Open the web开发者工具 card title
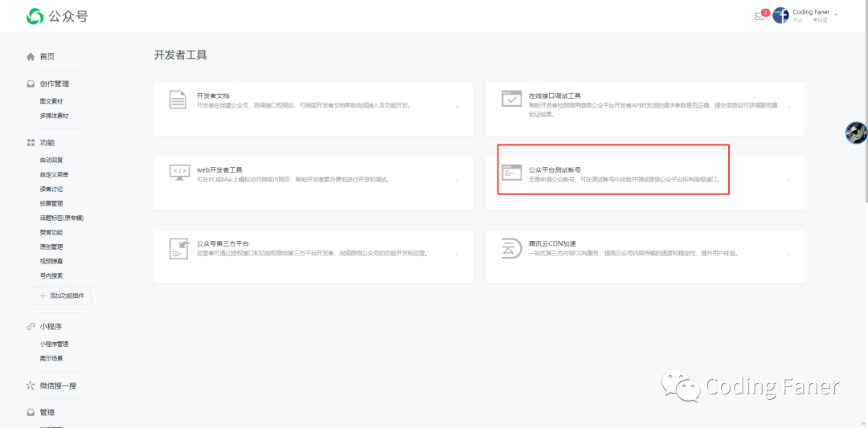Image resolution: width=868 pixels, height=428 pixels. (219, 169)
